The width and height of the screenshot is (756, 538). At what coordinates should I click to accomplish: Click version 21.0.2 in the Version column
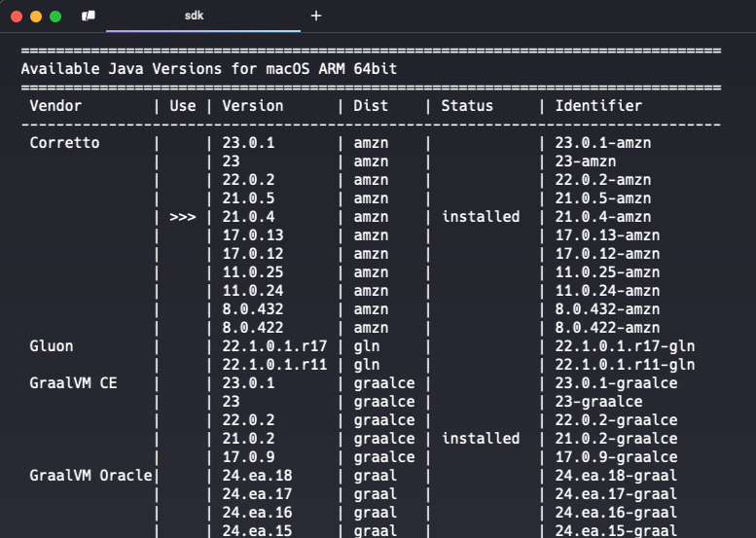pyautogui.click(x=248, y=438)
